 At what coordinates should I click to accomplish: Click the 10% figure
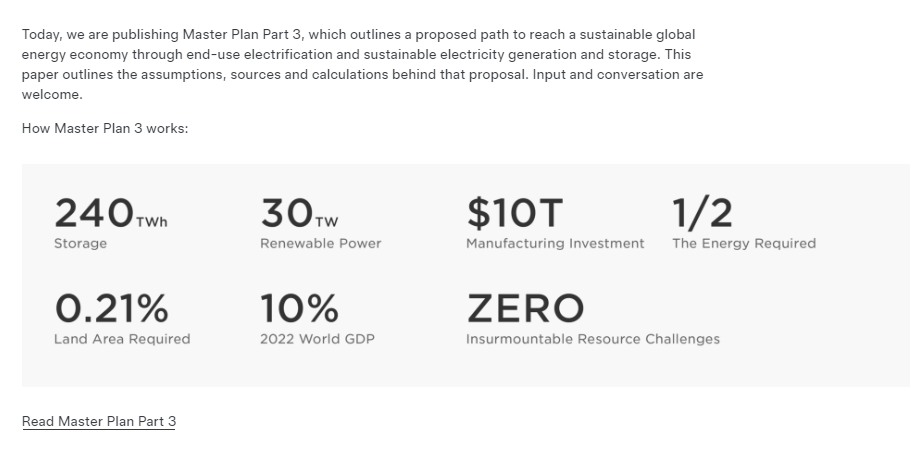point(299,308)
